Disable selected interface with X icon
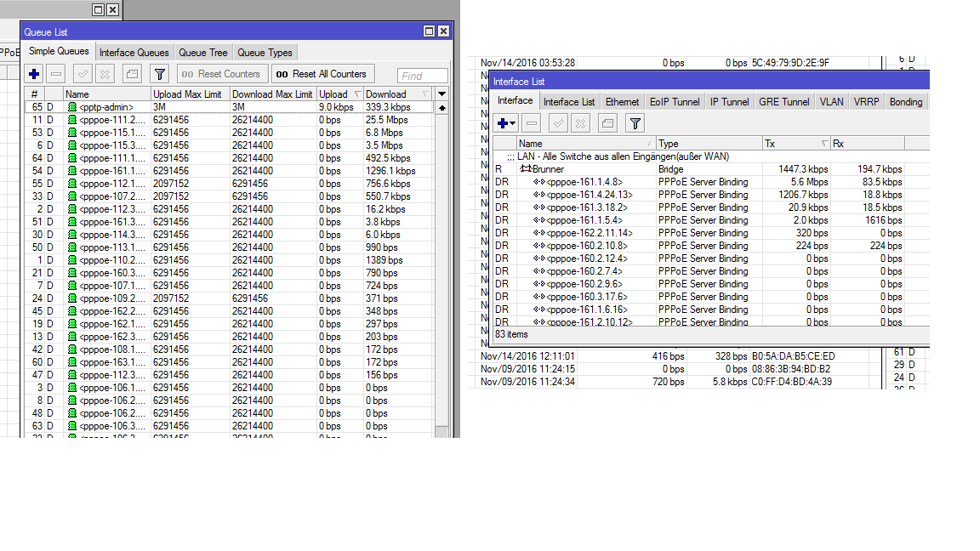The width and height of the screenshot is (980, 551). tap(581, 123)
